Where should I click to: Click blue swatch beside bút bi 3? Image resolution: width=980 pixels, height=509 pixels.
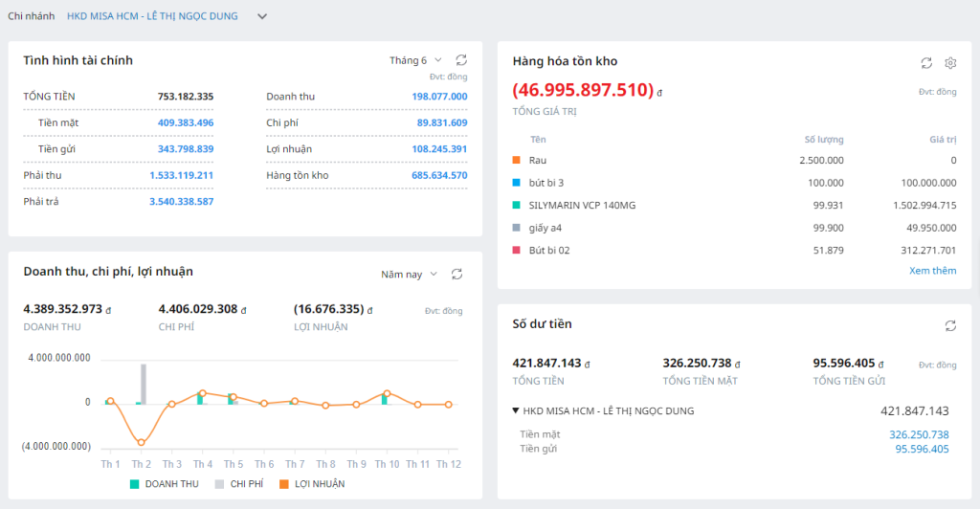[516, 183]
